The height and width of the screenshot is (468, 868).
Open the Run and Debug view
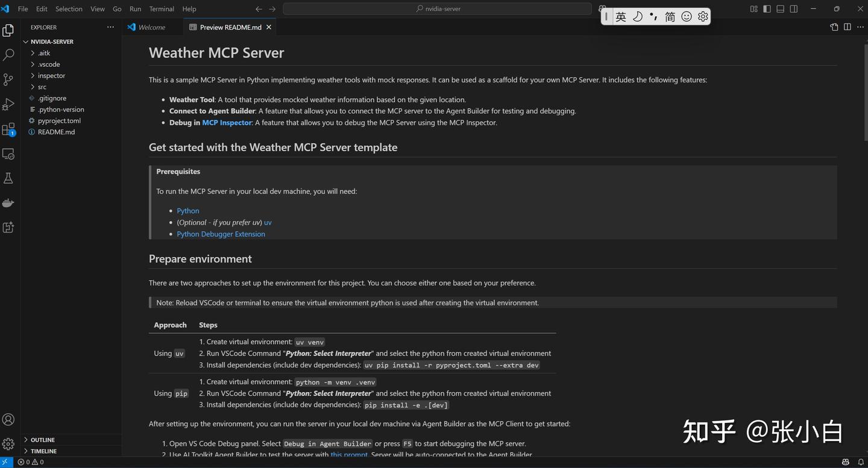[8, 104]
